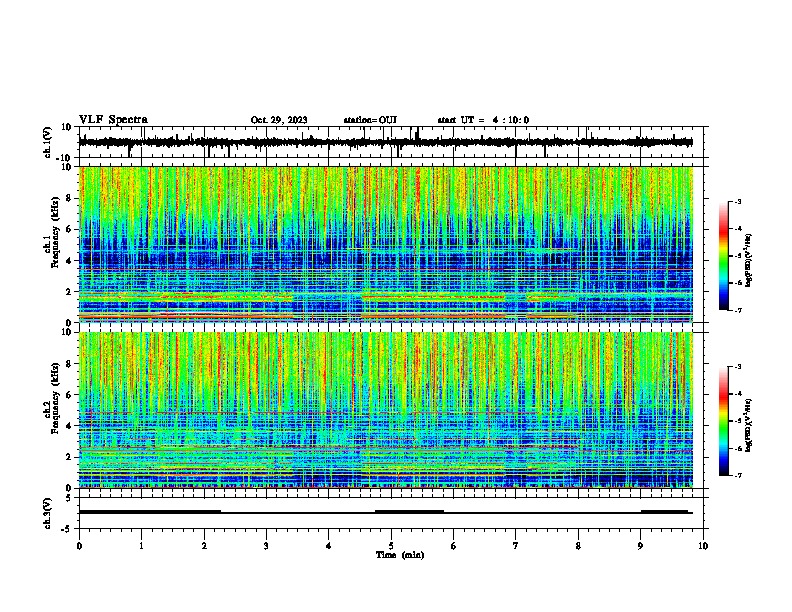Select the date text "Oct. 29, 2023"
This screenshot has height=612, width=792.
279,120
